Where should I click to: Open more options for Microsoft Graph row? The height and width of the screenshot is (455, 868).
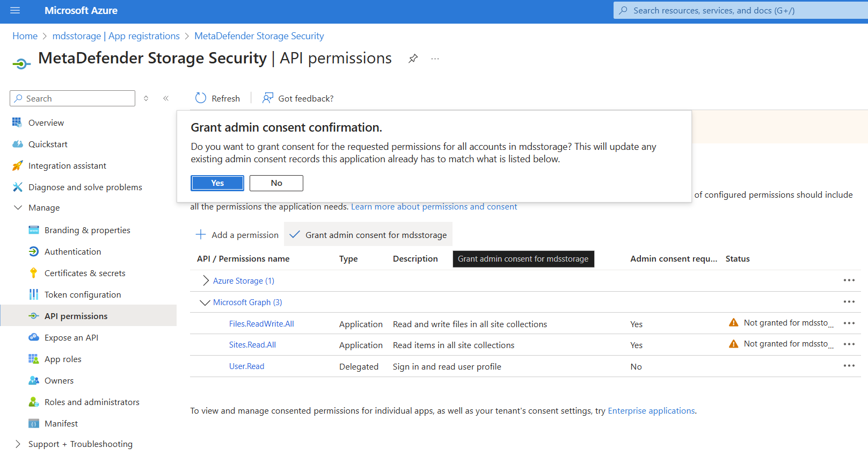click(x=849, y=301)
